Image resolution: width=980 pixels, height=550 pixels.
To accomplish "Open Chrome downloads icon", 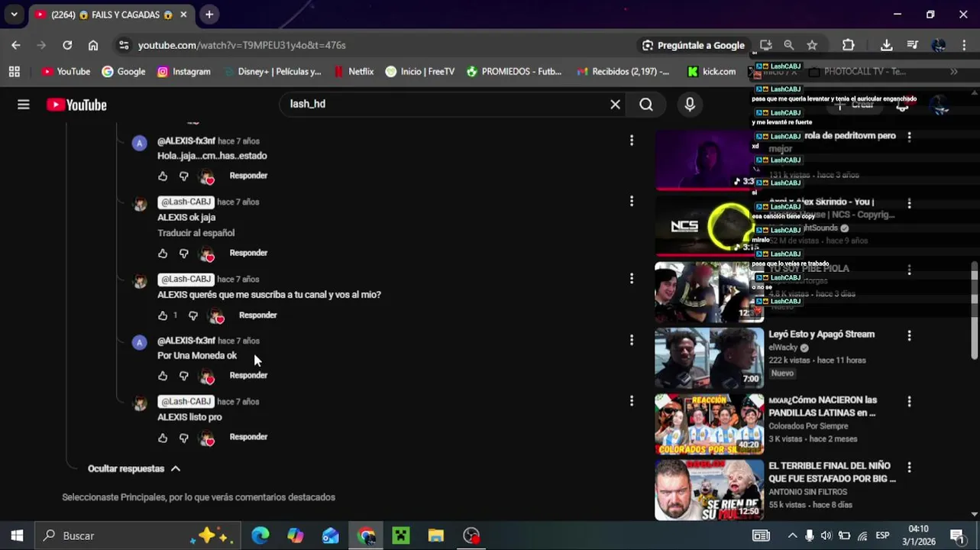I will coord(886,45).
